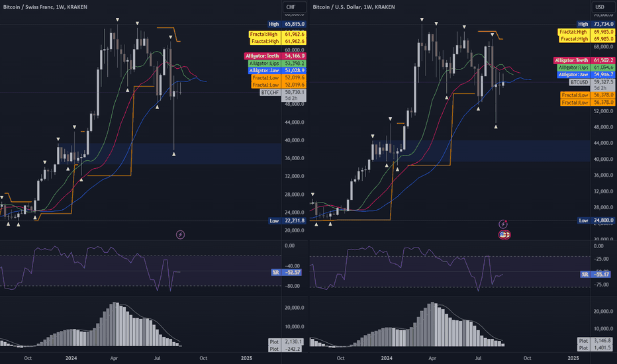Screen dimensions: 617x364
Task: Click Jul on the Bitcoin/U.S. Dollar time axis
Action: click(478, 358)
